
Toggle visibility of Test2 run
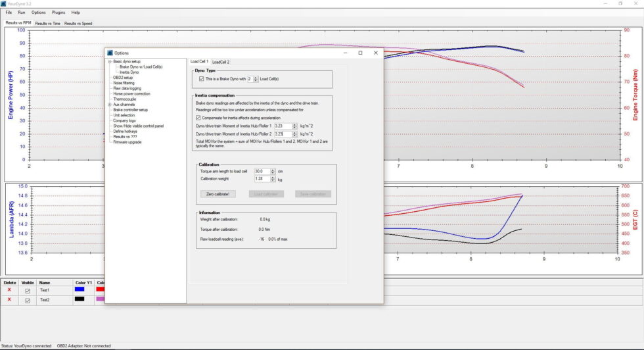coord(28,300)
